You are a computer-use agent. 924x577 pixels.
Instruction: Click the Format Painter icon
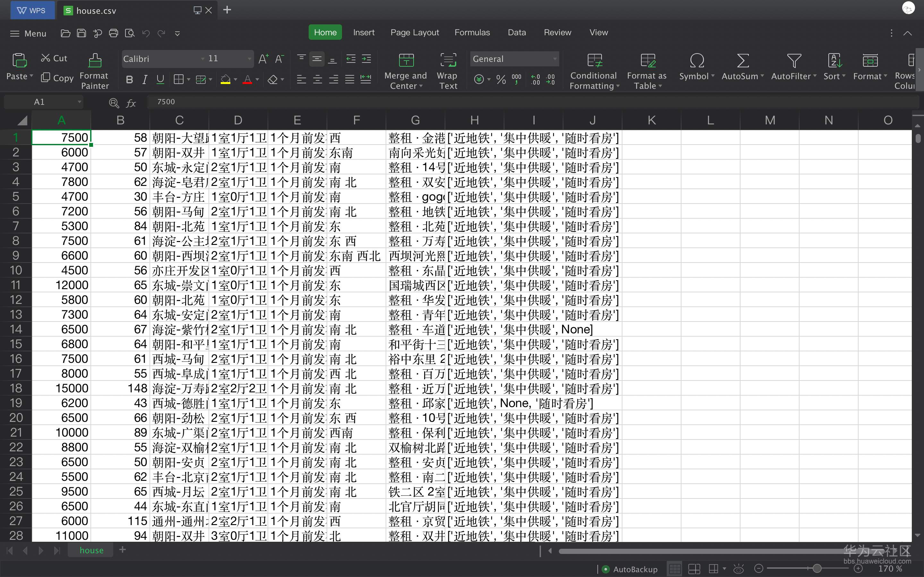coord(95,61)
